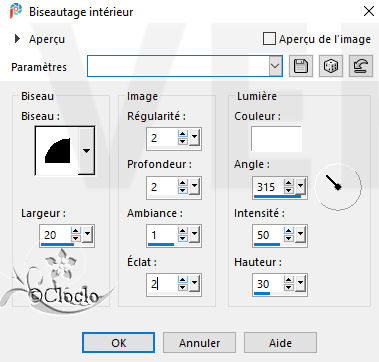Viewport: 379px width, 362px height.
Task: Increase the Angle value with up arrow
Action: coord(289,183)
